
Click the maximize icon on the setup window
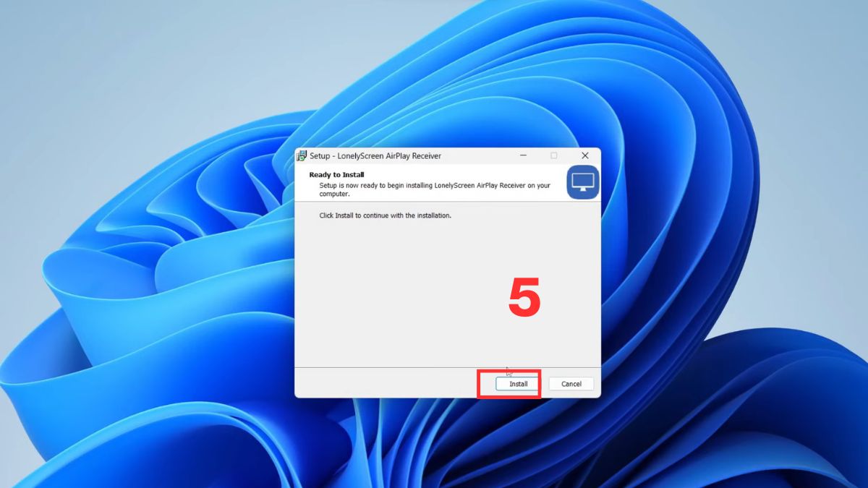click(554, 155)
